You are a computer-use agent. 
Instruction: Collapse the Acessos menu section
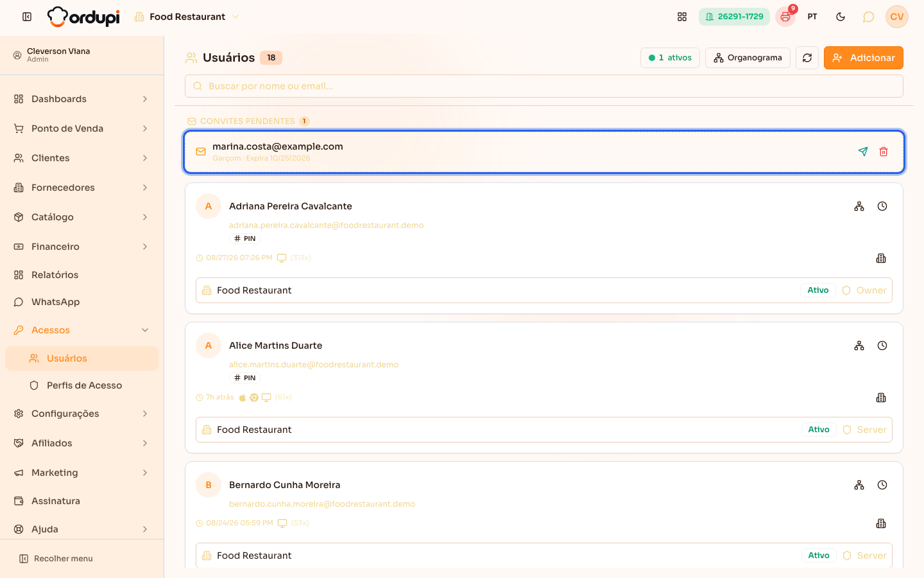click(x=81, y=330)
